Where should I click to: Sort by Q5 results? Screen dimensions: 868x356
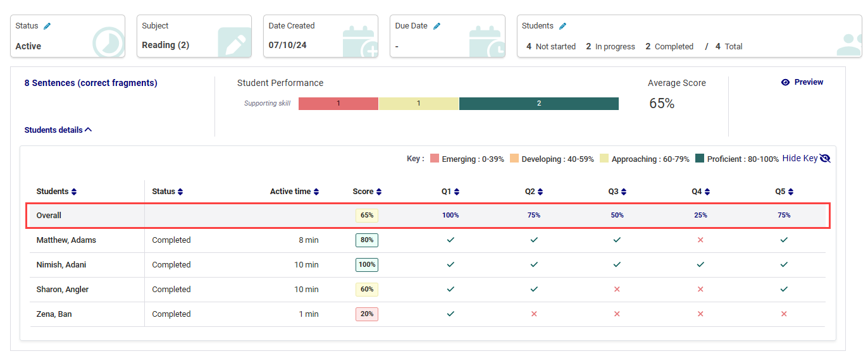coord(791,192)
